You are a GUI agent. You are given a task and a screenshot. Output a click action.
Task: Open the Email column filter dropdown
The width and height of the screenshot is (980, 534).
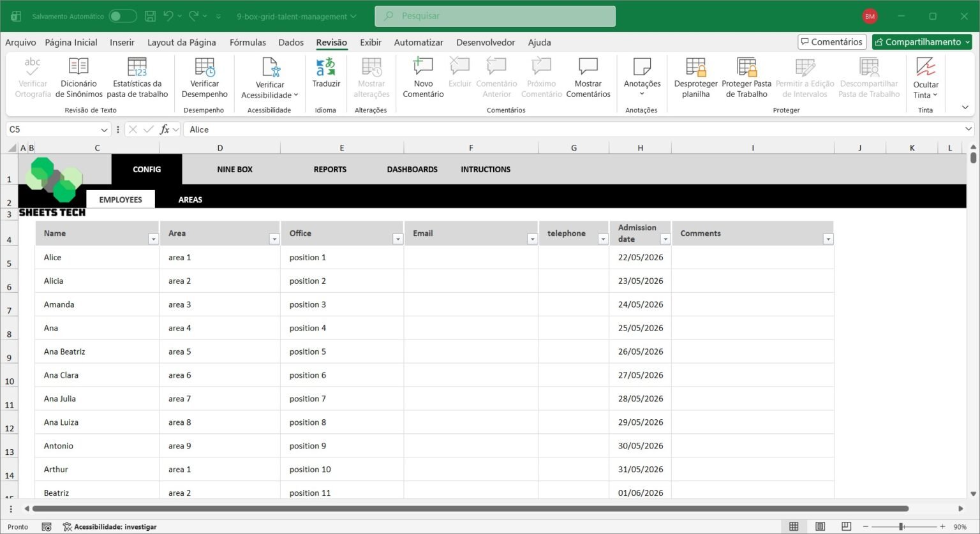pyautogui.click(x=532, y=239)
